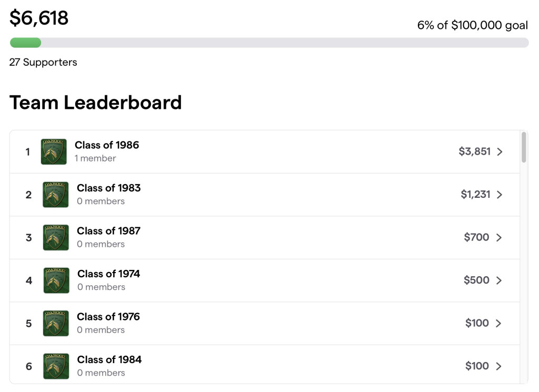539x392 pixels.
Task: Expand Class of 1983 with chevron arrow
Action: click(x=500, y=195)
